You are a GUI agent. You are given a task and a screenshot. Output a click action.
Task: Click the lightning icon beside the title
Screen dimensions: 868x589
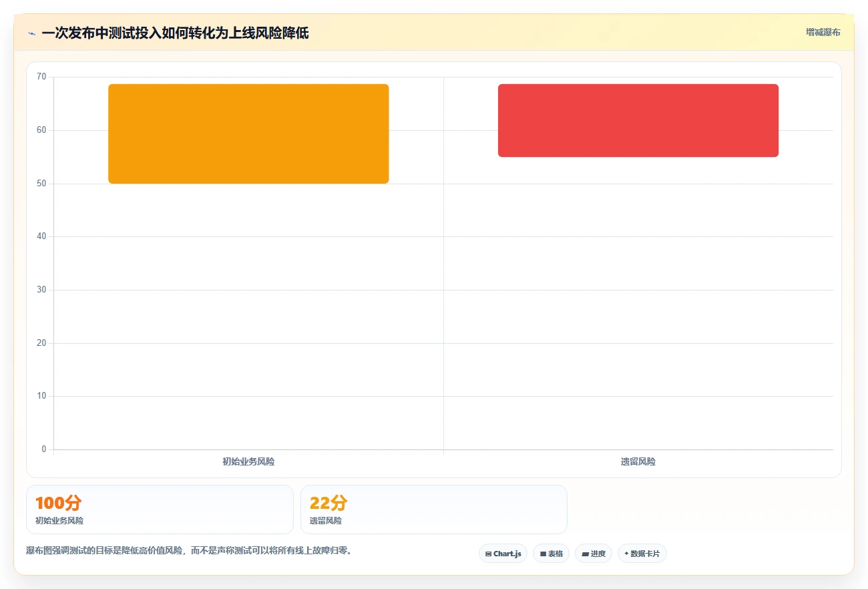31,33
